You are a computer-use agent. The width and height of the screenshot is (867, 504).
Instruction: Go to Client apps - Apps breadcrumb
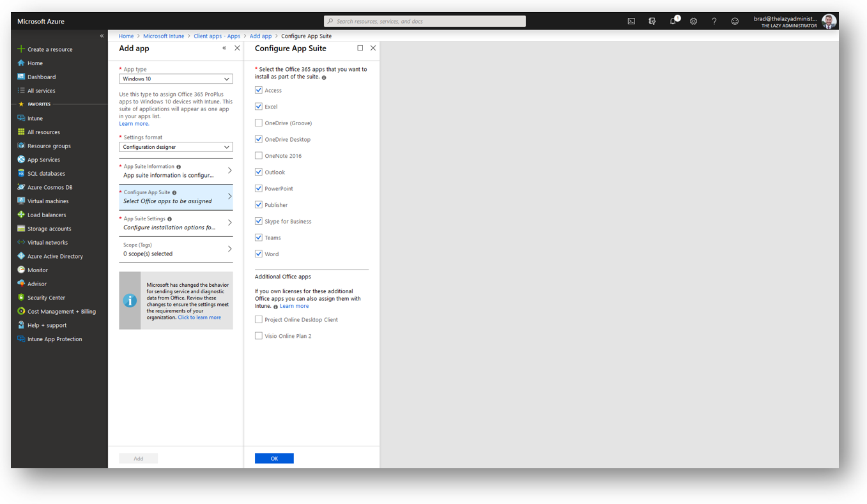[217, 36]
